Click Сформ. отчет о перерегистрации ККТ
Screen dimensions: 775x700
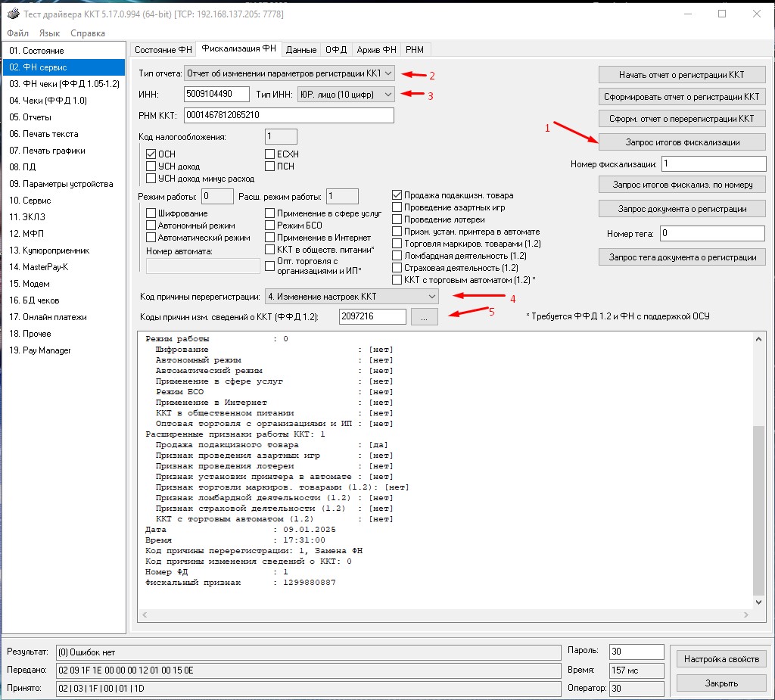682,119
